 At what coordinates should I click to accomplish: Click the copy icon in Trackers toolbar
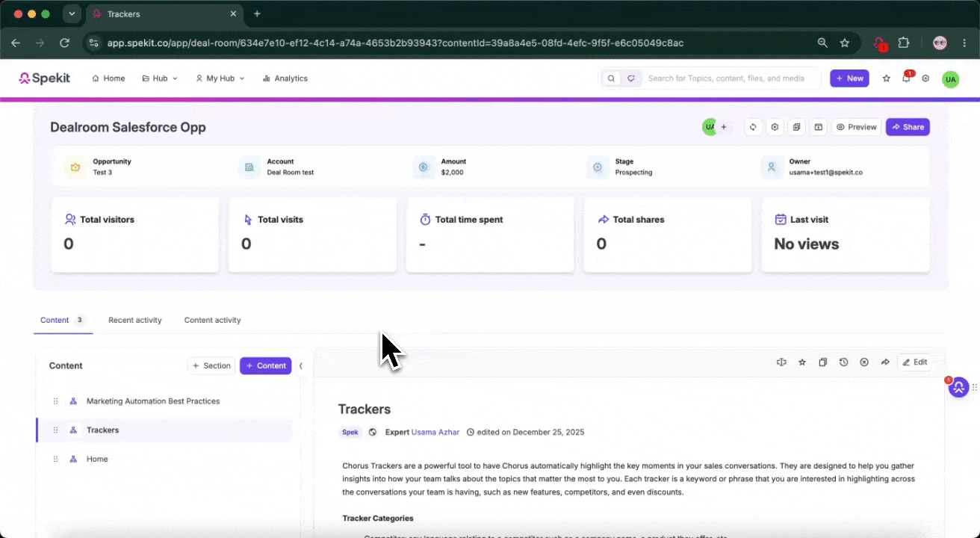(822, 362)
